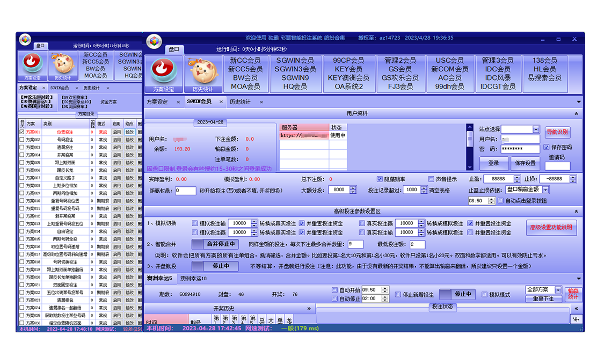Click the red 输赢统计 icon button

[573, 294]
